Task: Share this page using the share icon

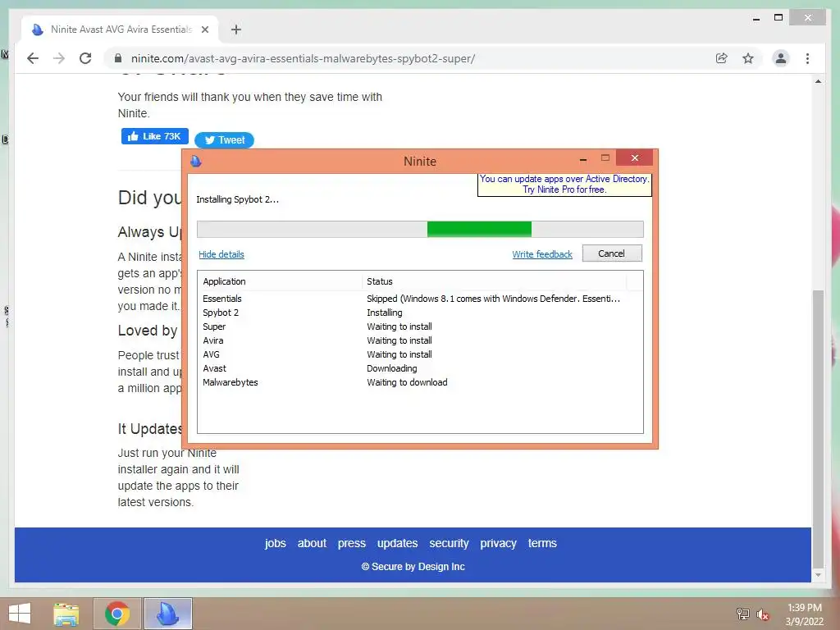Action: click(722, 58)
